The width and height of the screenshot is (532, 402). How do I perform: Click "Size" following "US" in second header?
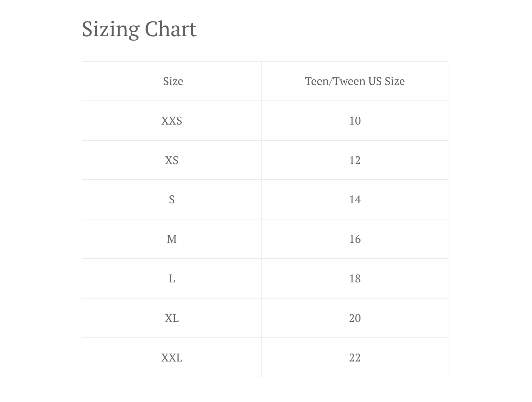395,81
